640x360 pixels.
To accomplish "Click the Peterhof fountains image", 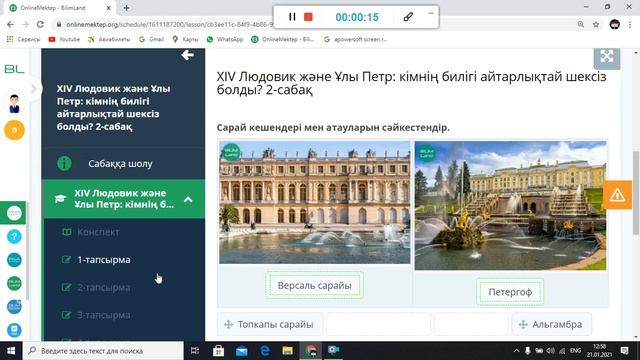I will pyautogui.click(x=511, y=205).
